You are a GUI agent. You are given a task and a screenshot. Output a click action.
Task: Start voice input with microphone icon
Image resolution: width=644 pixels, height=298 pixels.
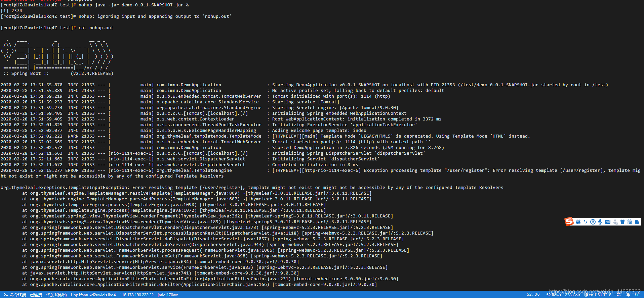point(600,222)
